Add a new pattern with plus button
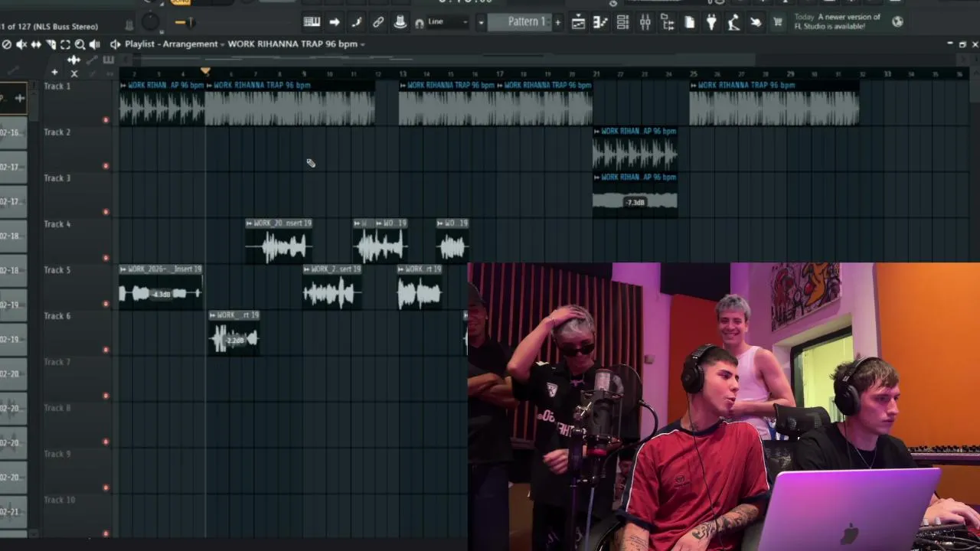 point(557,22)
